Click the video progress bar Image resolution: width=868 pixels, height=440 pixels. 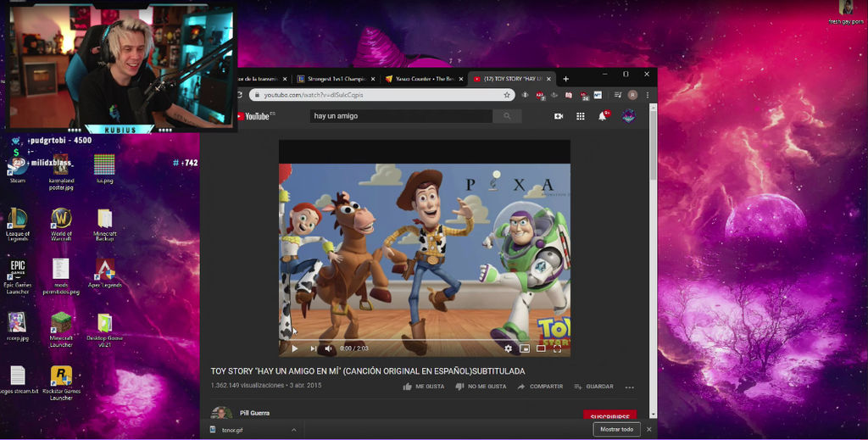(x=424, y=340)
